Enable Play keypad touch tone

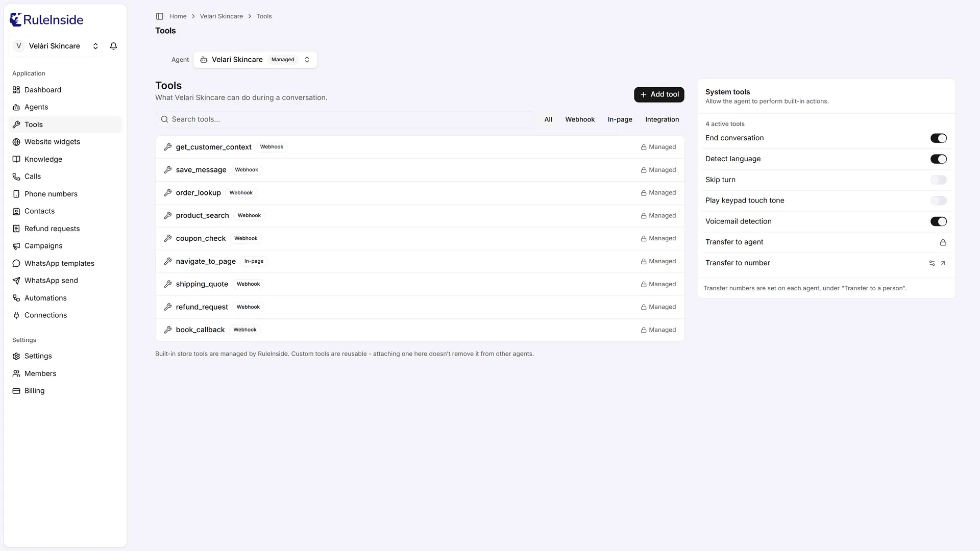click(938, 201)
